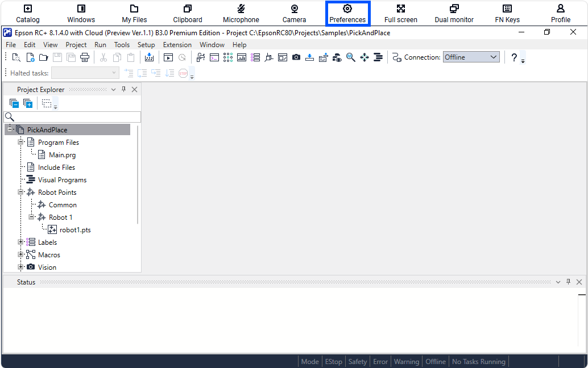Open halted tasks toolbar overflow arrow

192,77
